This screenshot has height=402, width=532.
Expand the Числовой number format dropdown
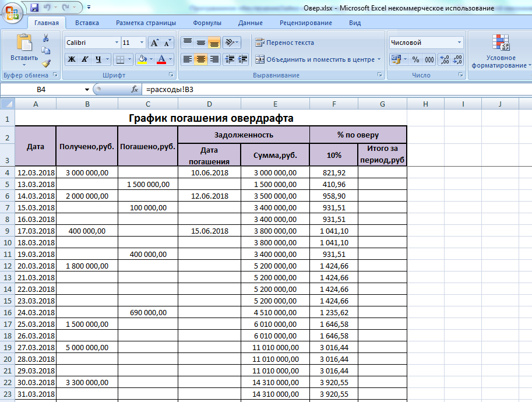coord(459,43)
